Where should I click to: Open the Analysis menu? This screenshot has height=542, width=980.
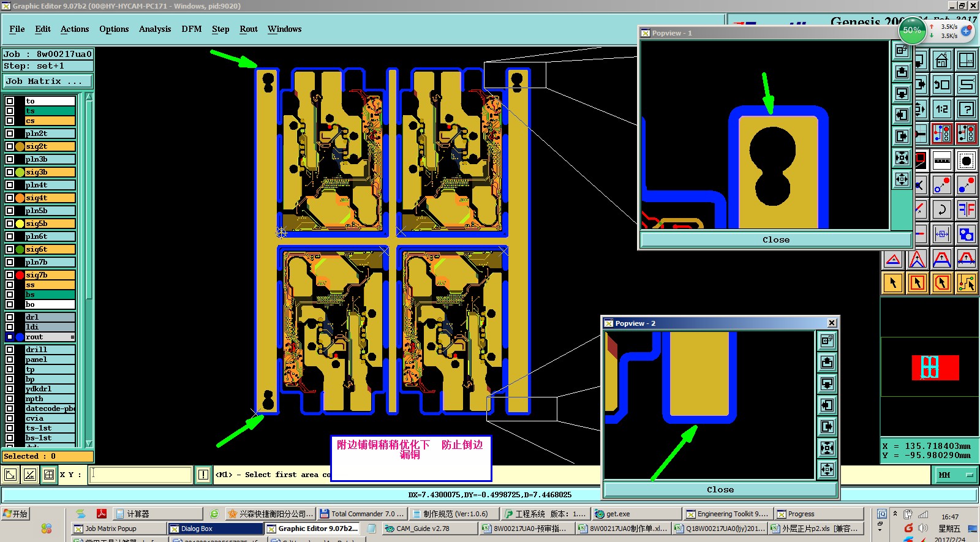pos(155,29)
